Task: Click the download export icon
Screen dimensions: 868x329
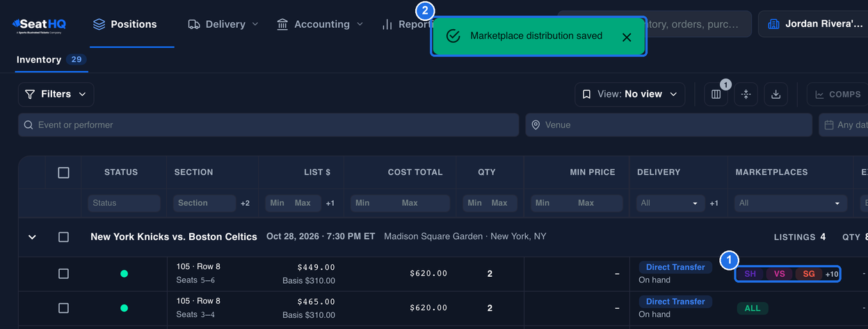Action: (775, 95)
